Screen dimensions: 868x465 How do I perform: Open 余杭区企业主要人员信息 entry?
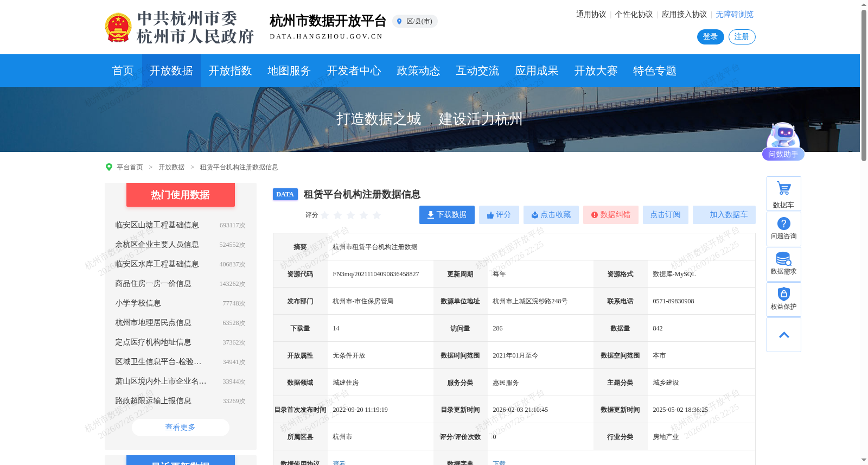point(157,245)
